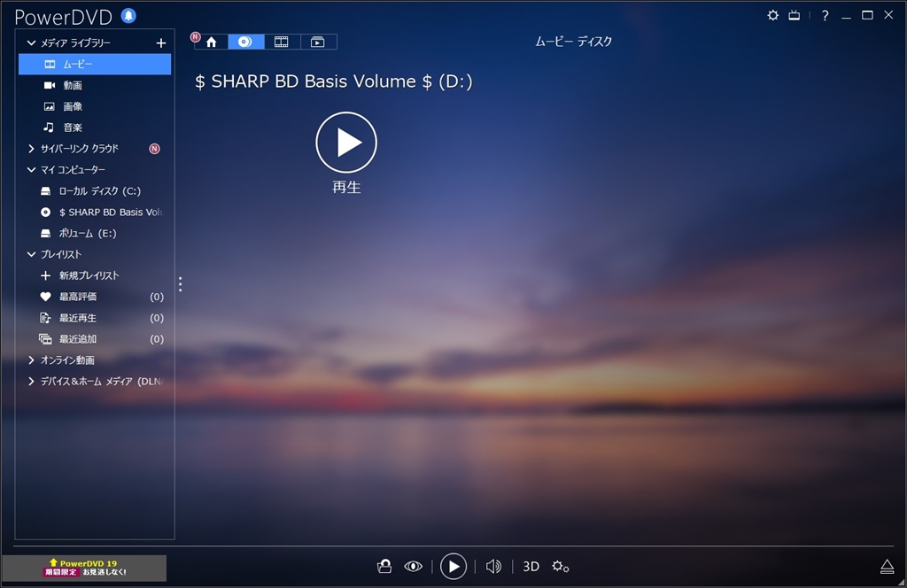Open the TV show tab icon
Screen dimensions: 907x588
coord(318,42)
